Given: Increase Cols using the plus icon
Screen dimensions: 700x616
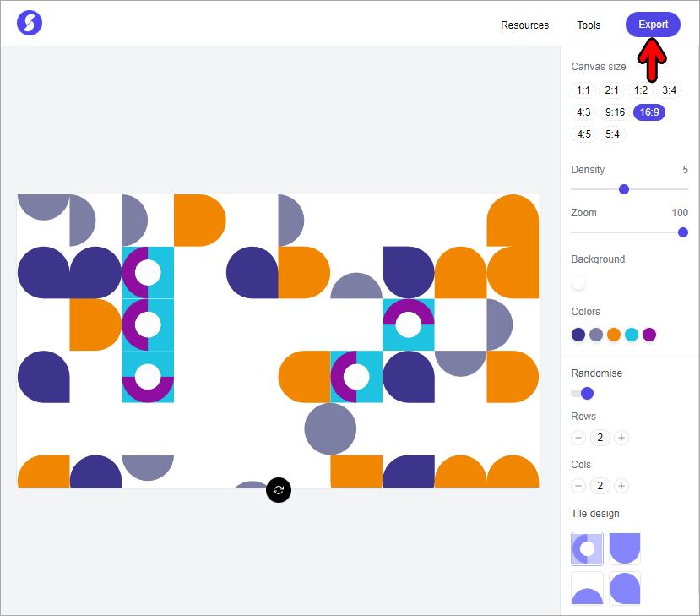Looking at the screenshot, I should 621,486.
